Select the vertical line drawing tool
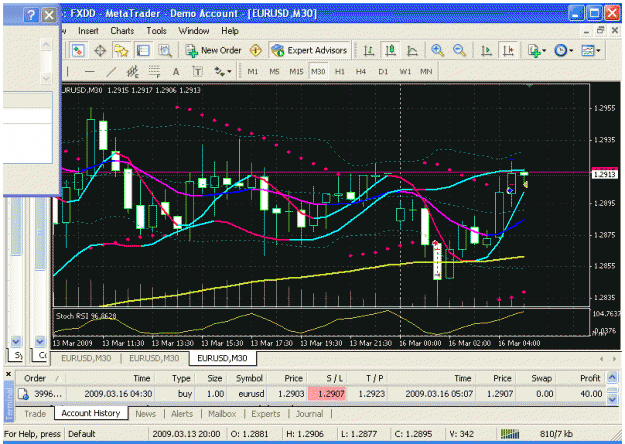The height and width of the screenshot is (444, 625). click(x=68, y=72)
